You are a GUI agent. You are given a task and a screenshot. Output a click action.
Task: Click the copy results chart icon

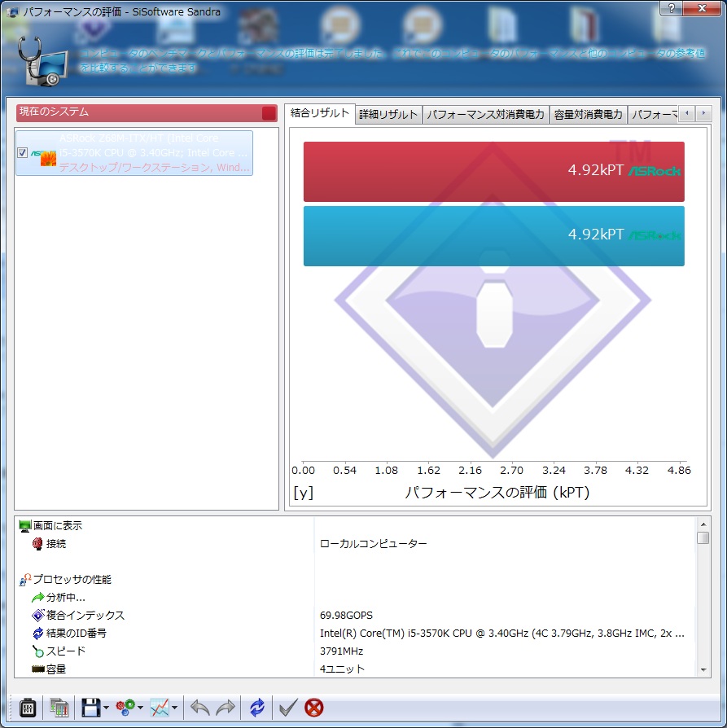(59, 708)
